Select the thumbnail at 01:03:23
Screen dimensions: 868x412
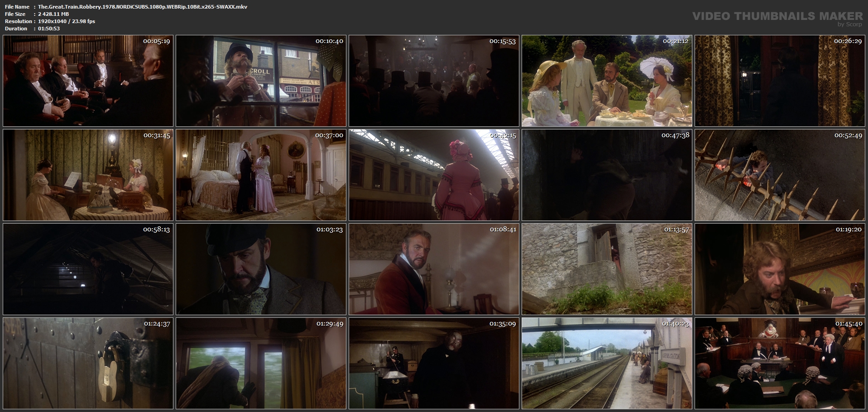click(261, 269)
